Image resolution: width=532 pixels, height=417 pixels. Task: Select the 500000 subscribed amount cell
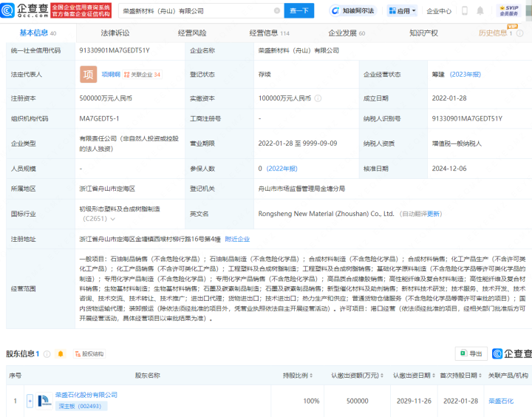pos(358,401)
